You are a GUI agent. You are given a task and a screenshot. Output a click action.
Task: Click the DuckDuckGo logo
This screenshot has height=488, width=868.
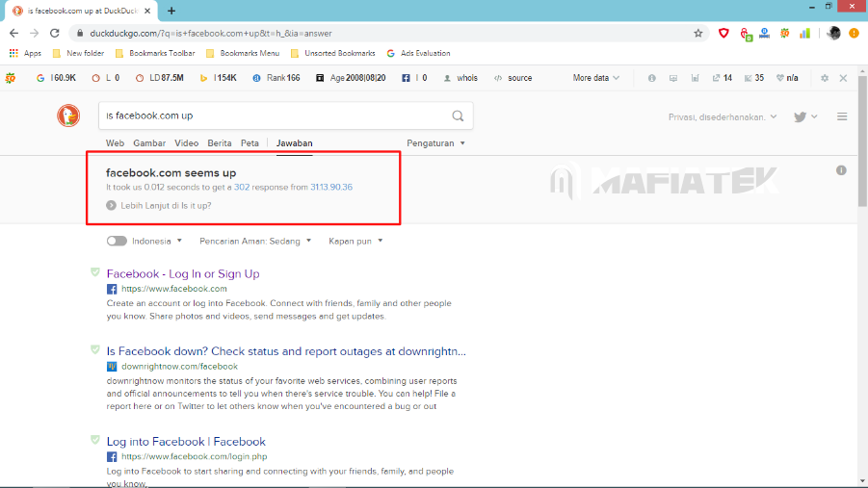[x=68, y=116]
